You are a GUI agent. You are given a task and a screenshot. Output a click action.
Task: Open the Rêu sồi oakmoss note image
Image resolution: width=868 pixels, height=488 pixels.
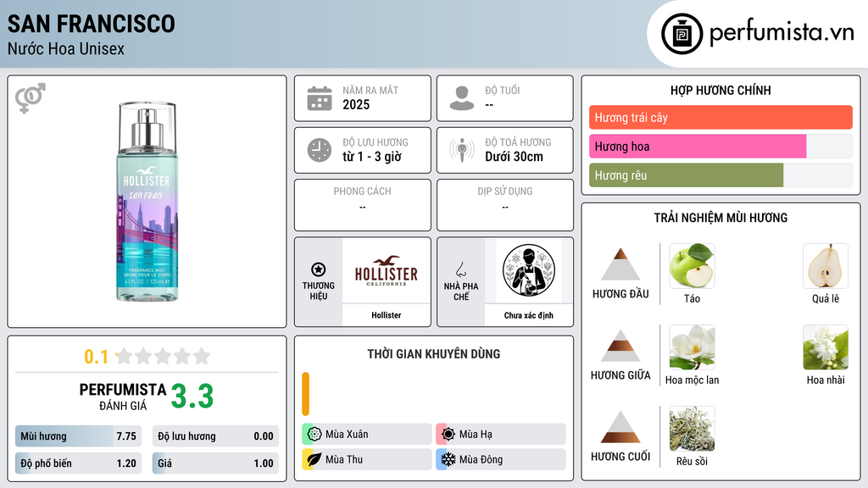pos(692,429)
